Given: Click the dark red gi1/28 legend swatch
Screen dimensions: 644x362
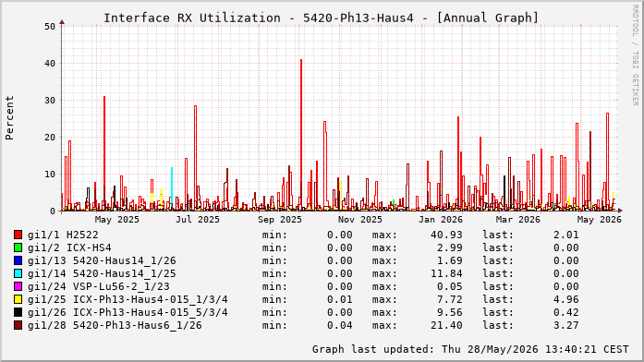Looking at the screenshot, I should pos(18,325).
